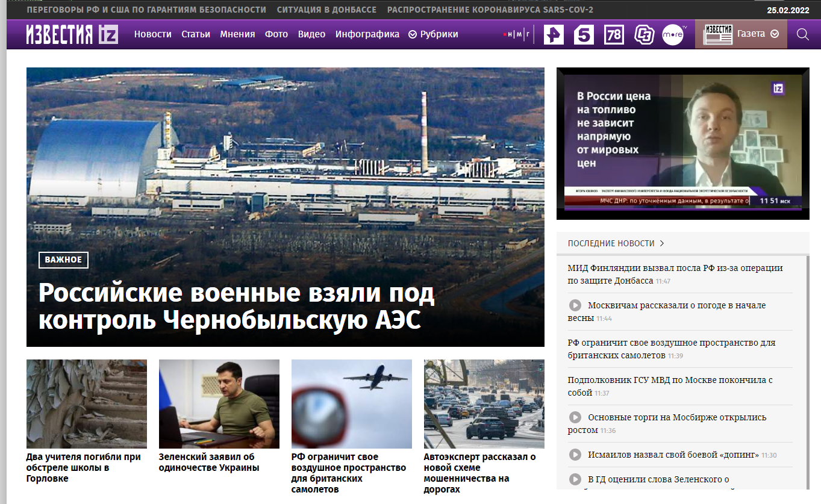821x504 pixels.
Task: Click the search magnifier icon
Action: (x=802, y=34)
